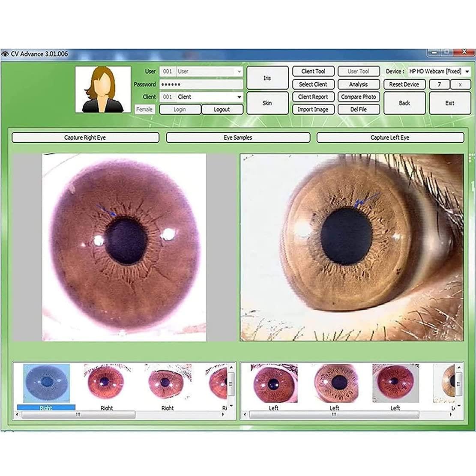
Task: Open the Analysis function
Action: coord(359,84)
